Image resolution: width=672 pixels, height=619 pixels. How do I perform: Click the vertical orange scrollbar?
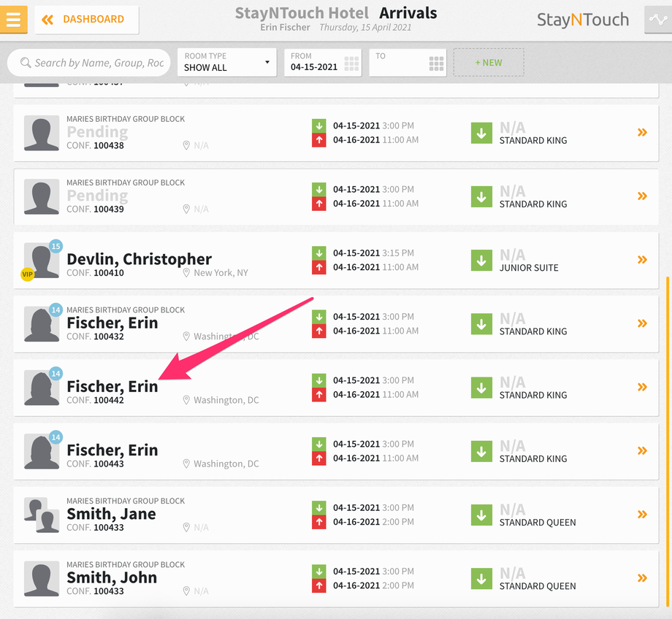coord(668,441)
